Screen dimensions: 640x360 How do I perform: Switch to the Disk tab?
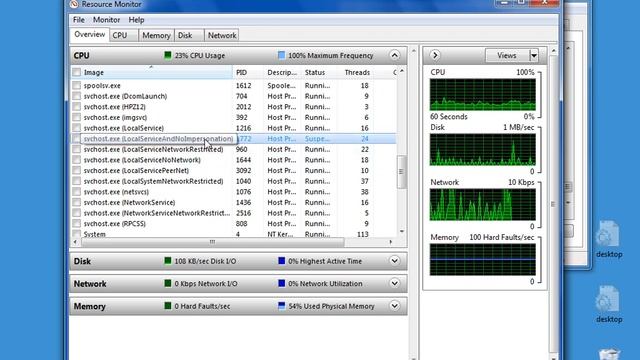coord(189,36)
